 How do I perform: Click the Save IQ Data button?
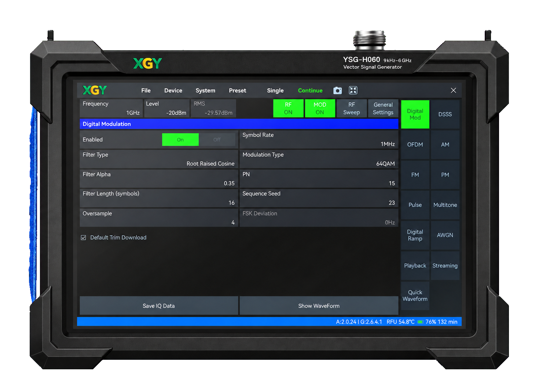click(x=159, y=306)
